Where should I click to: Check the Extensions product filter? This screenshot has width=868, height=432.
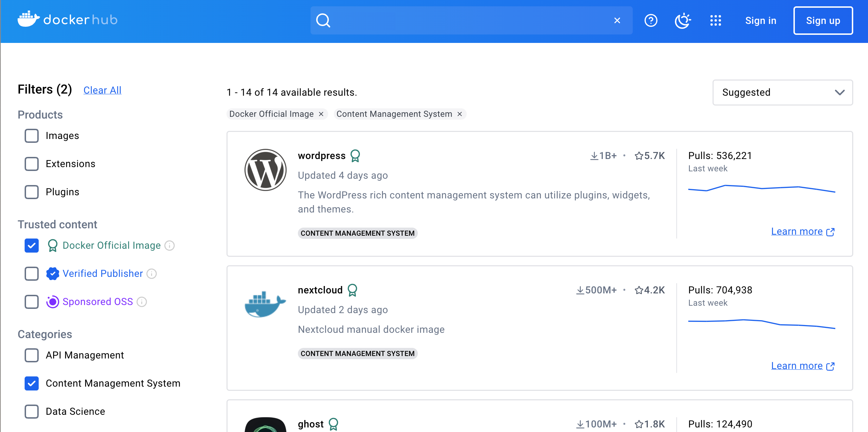(x=32, y=164)
